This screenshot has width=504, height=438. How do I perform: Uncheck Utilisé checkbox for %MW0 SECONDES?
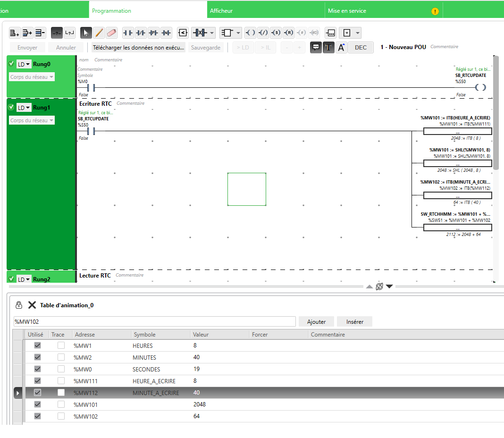click(x=38, y=369)
